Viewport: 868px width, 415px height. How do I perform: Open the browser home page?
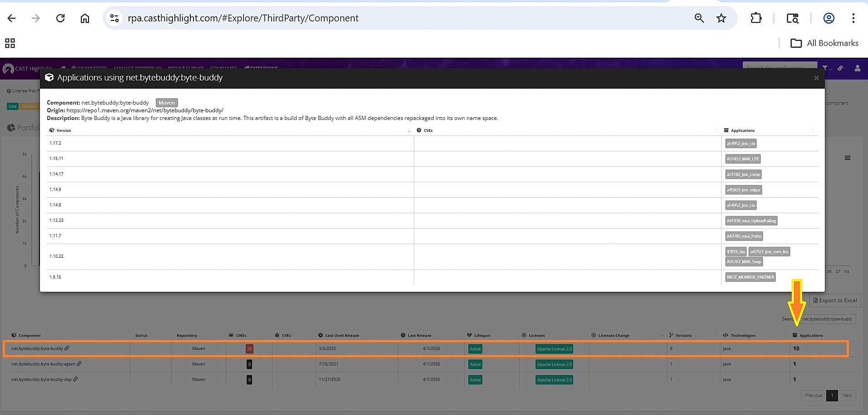(85, 18)
